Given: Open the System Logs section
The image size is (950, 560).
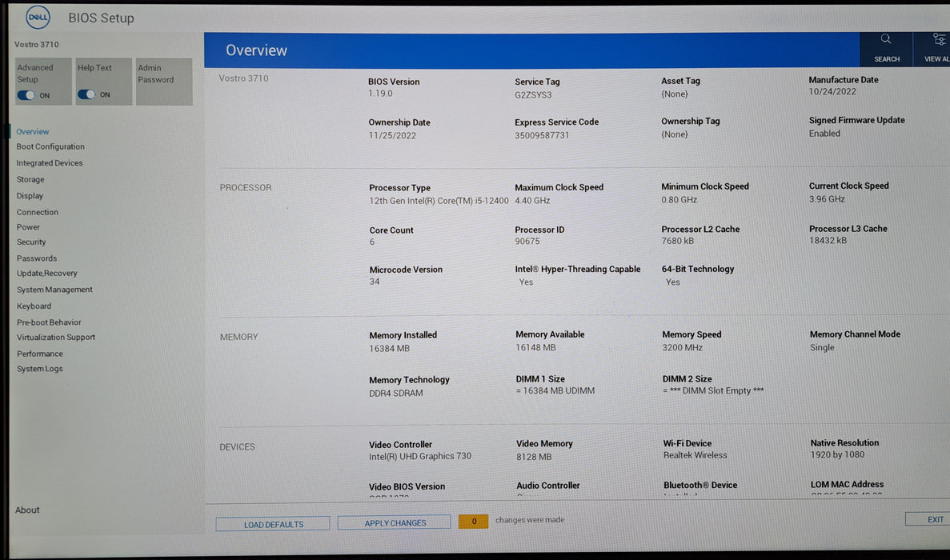Looking at the screenshot, I should [39, 369].
